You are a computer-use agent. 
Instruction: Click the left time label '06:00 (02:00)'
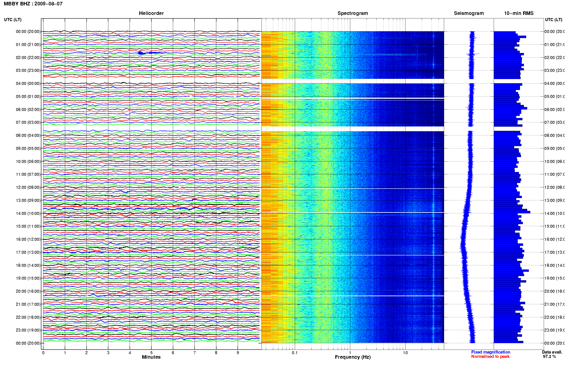(28, 109)
